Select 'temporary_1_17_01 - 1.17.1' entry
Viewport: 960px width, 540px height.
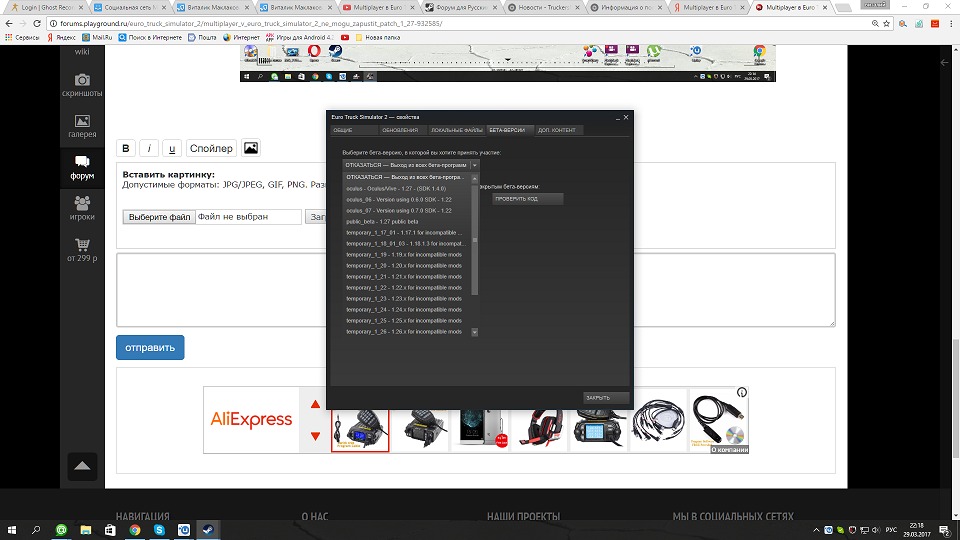tap(407, 233)
